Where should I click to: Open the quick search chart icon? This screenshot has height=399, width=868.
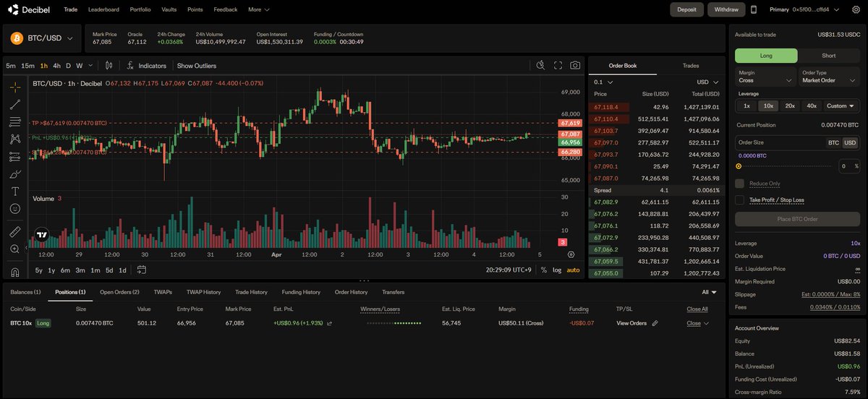click(x=540, y=65)
